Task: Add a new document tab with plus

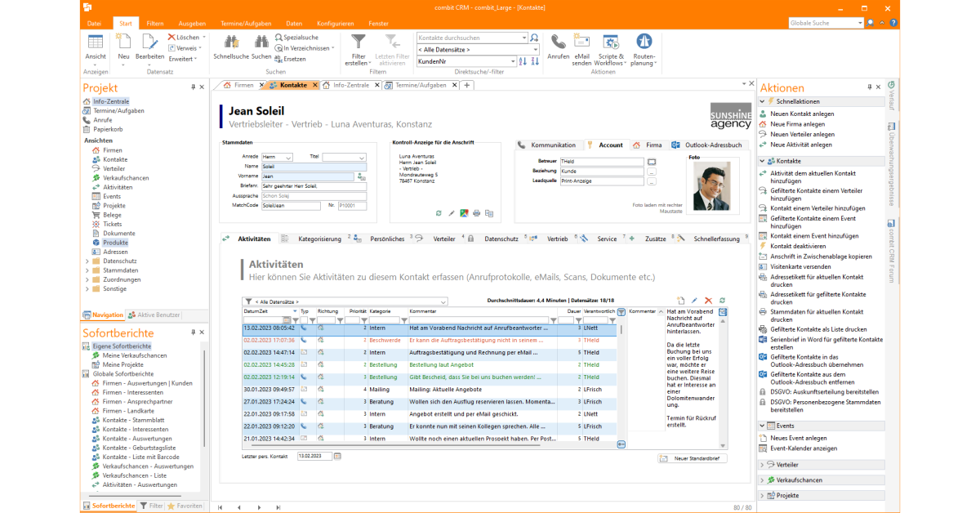Action: click(467, 85)
